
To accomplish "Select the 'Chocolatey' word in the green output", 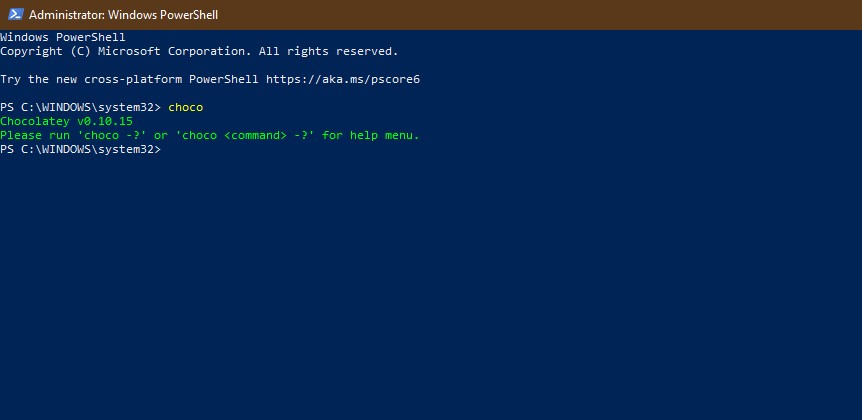I will (x=35, y=121).
